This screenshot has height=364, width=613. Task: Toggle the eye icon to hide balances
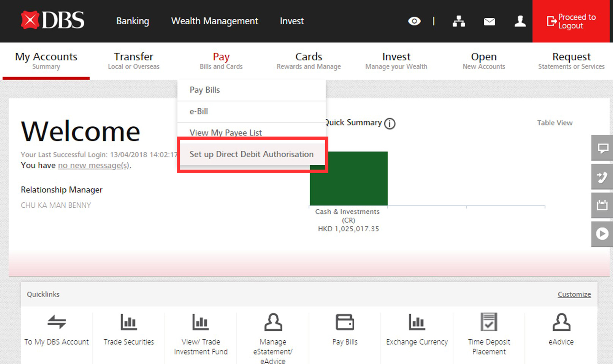414,21
